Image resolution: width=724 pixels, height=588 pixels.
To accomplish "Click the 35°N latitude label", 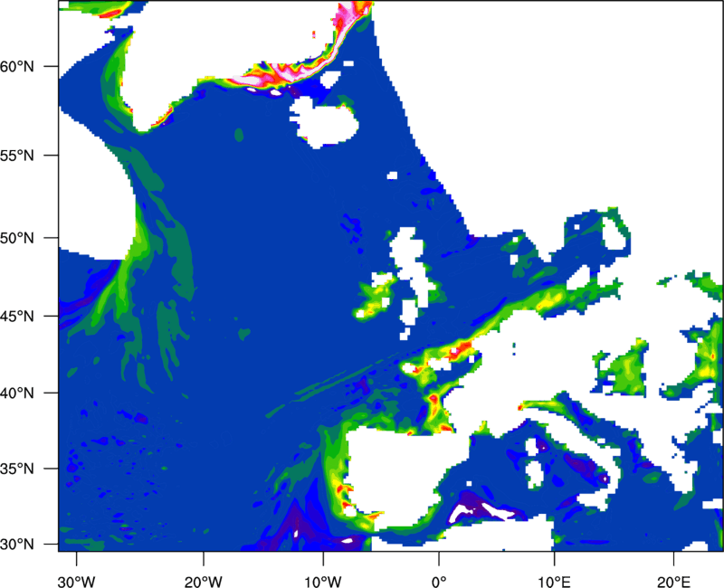I will [17, 469].
